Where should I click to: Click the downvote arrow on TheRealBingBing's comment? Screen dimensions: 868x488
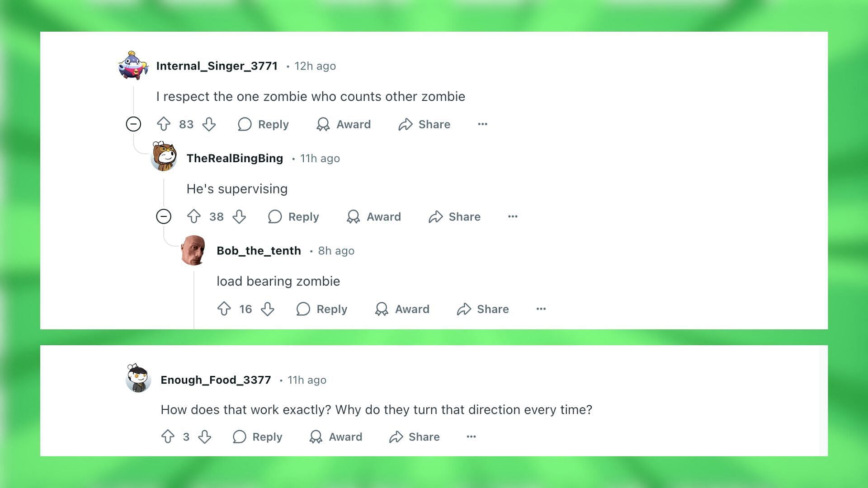point(239,216)
